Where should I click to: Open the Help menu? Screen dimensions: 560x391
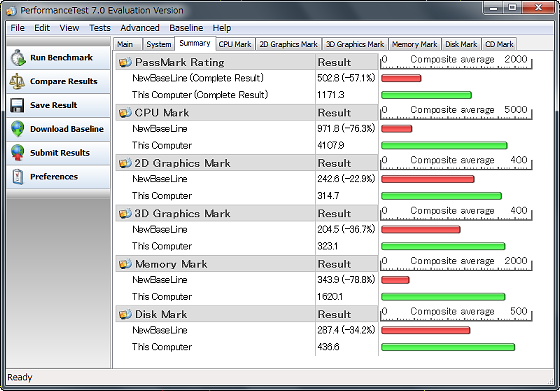pos(221,28)
